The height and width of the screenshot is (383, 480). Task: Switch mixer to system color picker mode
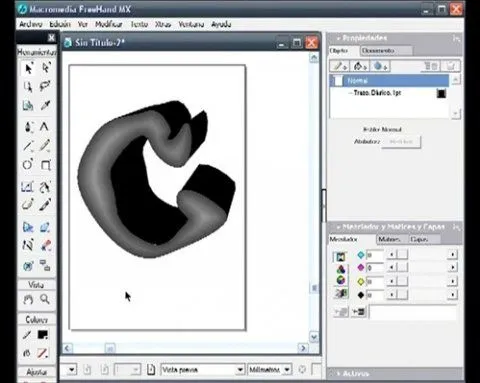[340, 293]
